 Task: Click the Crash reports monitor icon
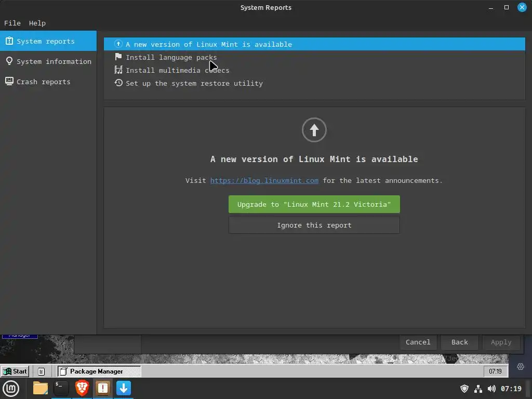click(x=9, y=82)
